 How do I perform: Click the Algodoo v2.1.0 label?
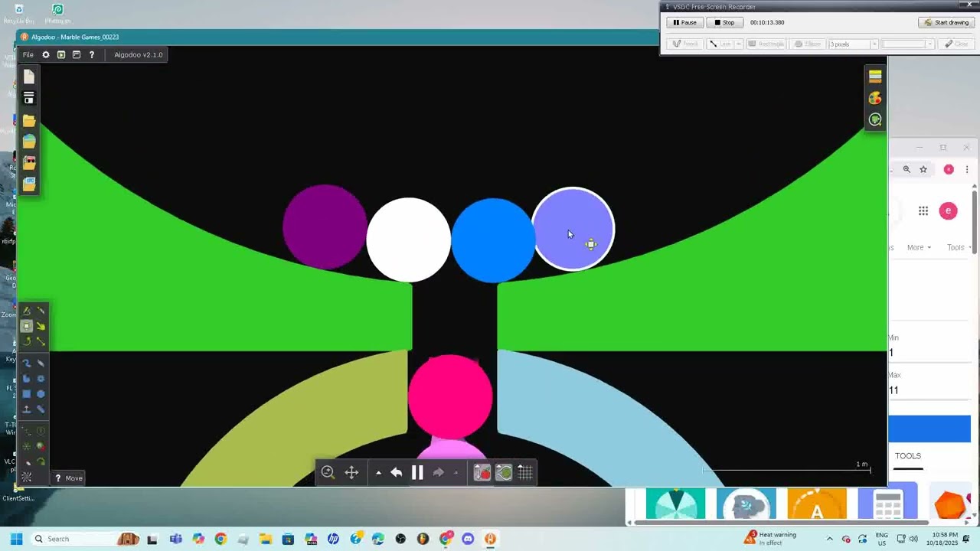point(139,55)
